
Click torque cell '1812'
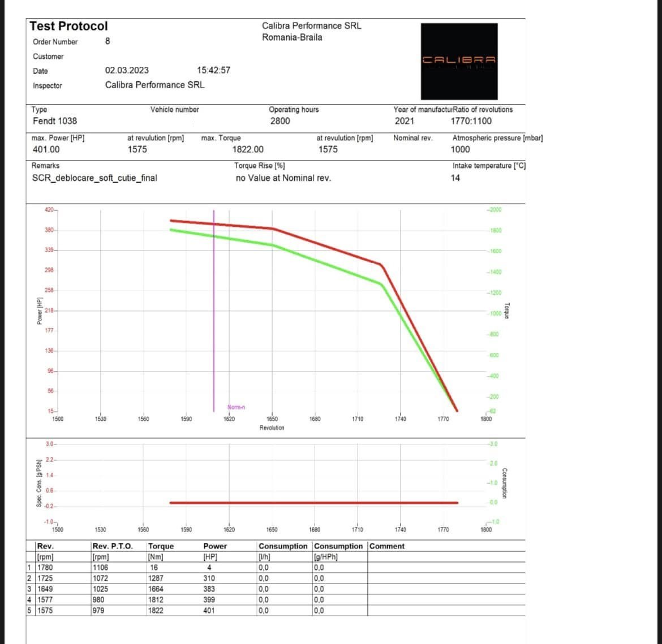click(156, 600)
